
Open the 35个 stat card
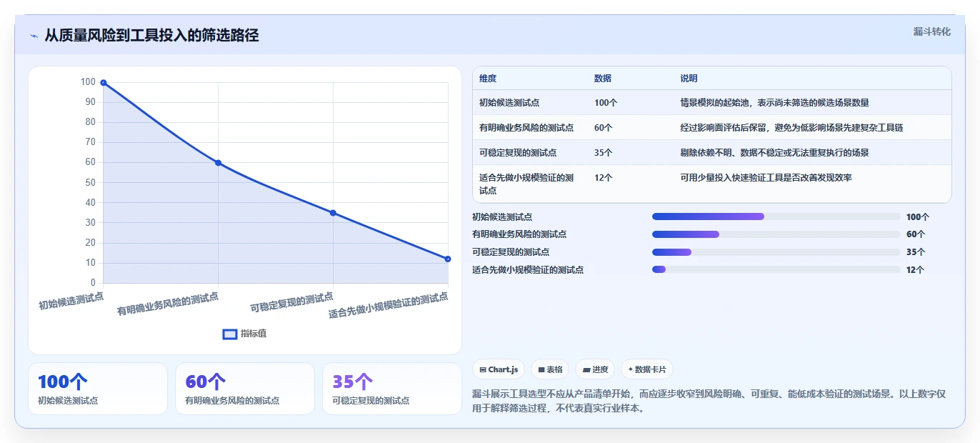392,389
